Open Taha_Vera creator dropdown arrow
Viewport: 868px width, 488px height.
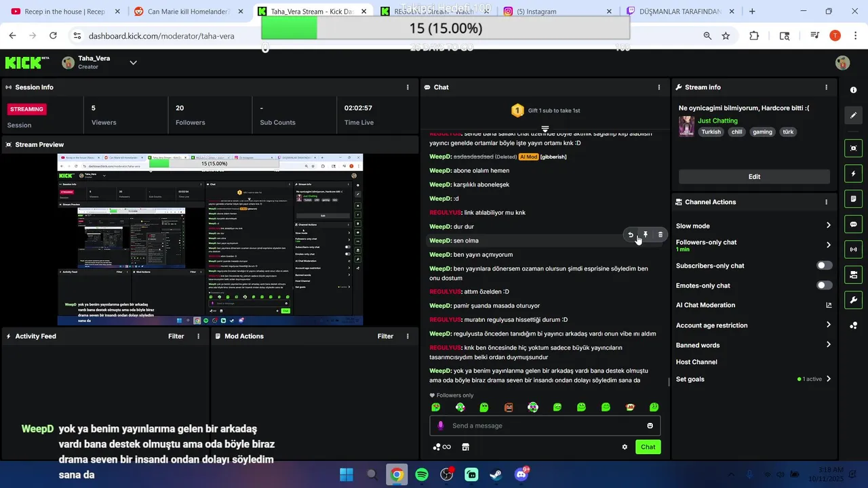[134, 63]
